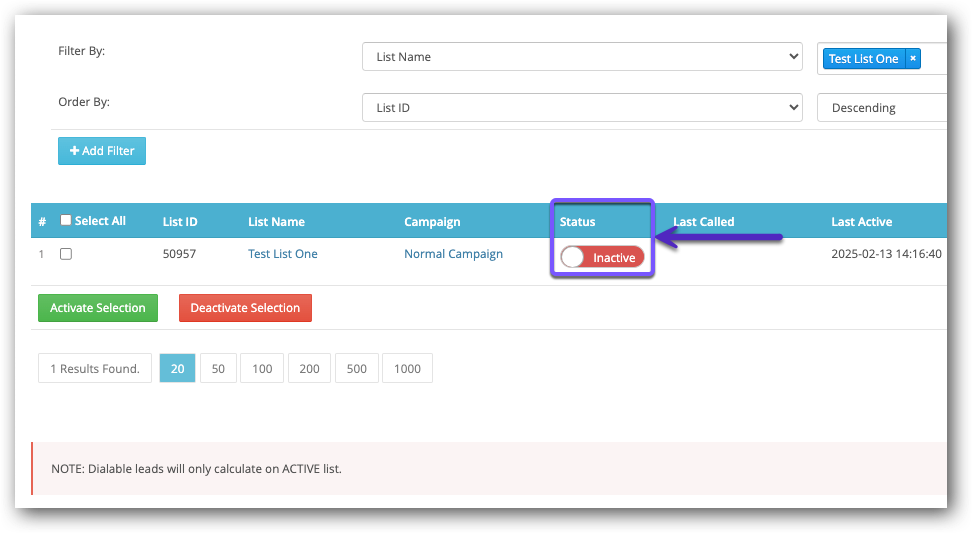
Task: Open the Descending sort order dropdown
Action: [882, 108]
